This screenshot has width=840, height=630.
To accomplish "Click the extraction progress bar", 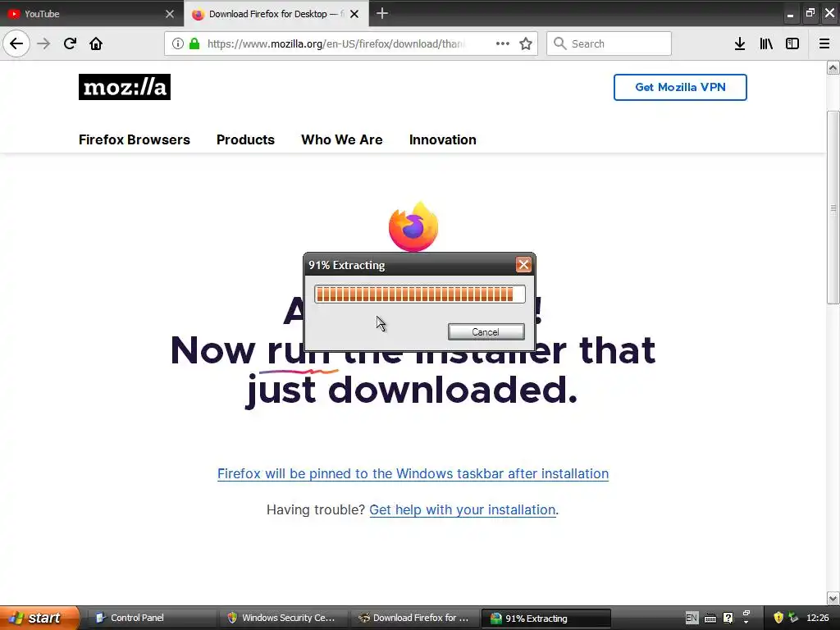I will (419, 294).
